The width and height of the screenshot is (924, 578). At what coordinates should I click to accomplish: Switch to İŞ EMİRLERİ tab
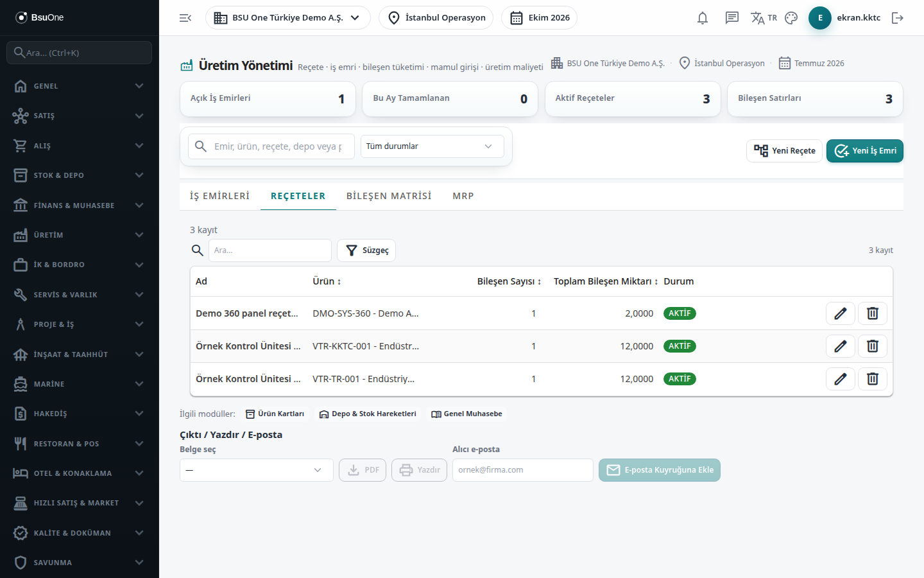pyautogui.click(x=220, y=196)
